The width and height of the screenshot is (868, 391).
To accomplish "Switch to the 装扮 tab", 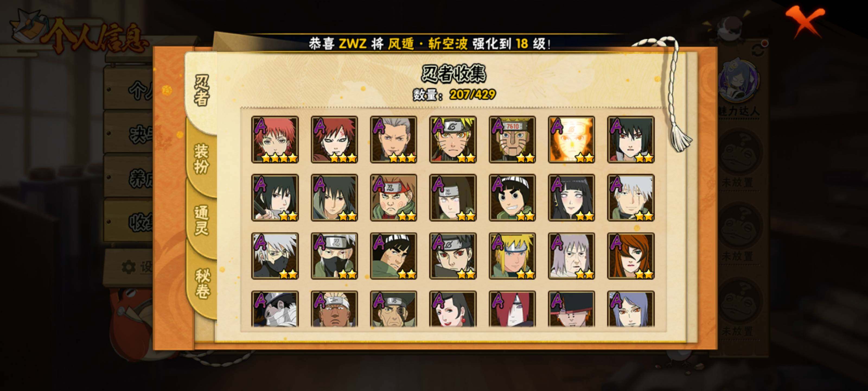I will tap(202, 159).
